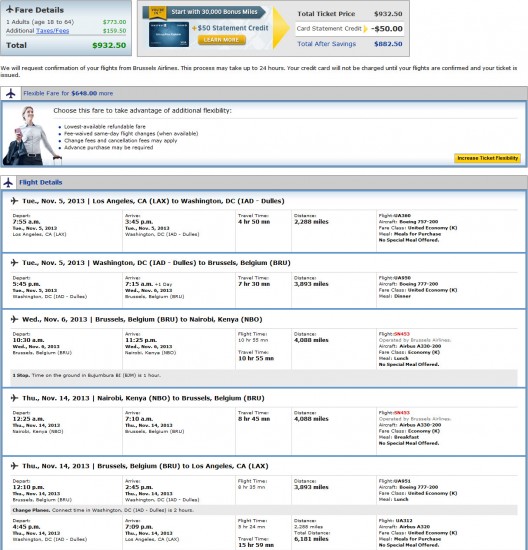Click the business traveler woman image

(30, 136)
